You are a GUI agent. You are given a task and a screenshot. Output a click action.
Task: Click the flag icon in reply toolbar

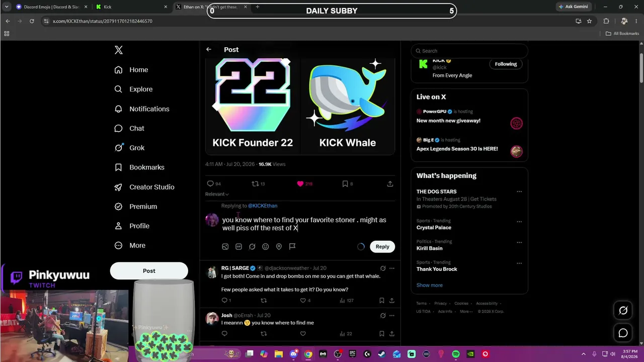[x=292, y=246]
